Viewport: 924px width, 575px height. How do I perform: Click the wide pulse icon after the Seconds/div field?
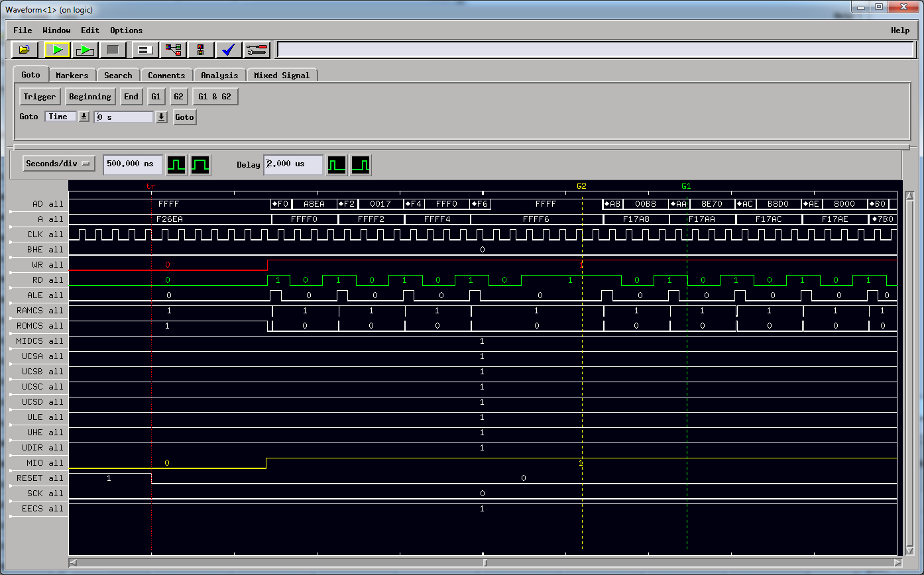coord(201,165)
